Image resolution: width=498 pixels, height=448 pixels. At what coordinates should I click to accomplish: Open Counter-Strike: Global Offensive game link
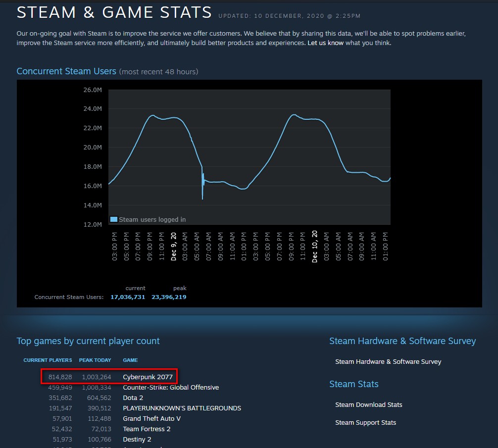click(x=171, y=387)
